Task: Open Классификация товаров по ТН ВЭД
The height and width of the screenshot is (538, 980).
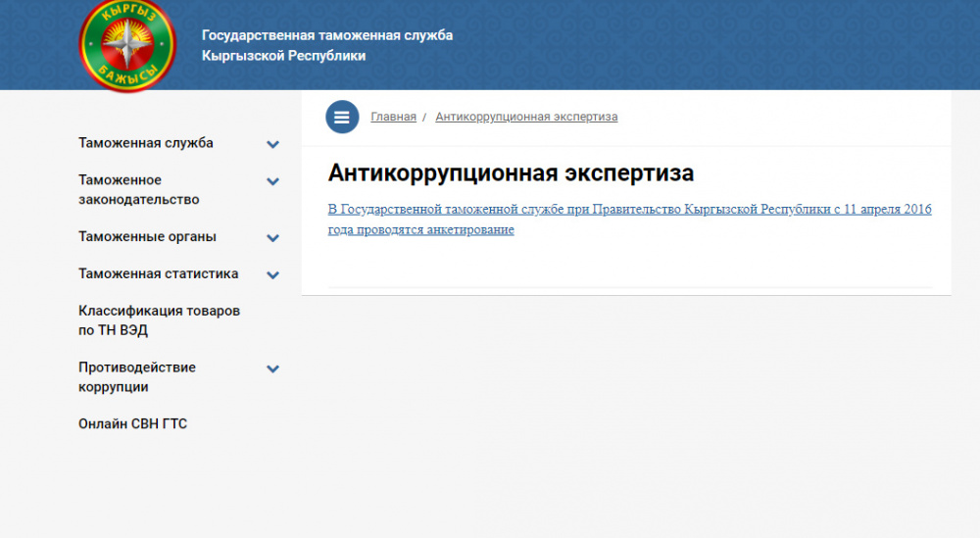Action: point(159,320)
